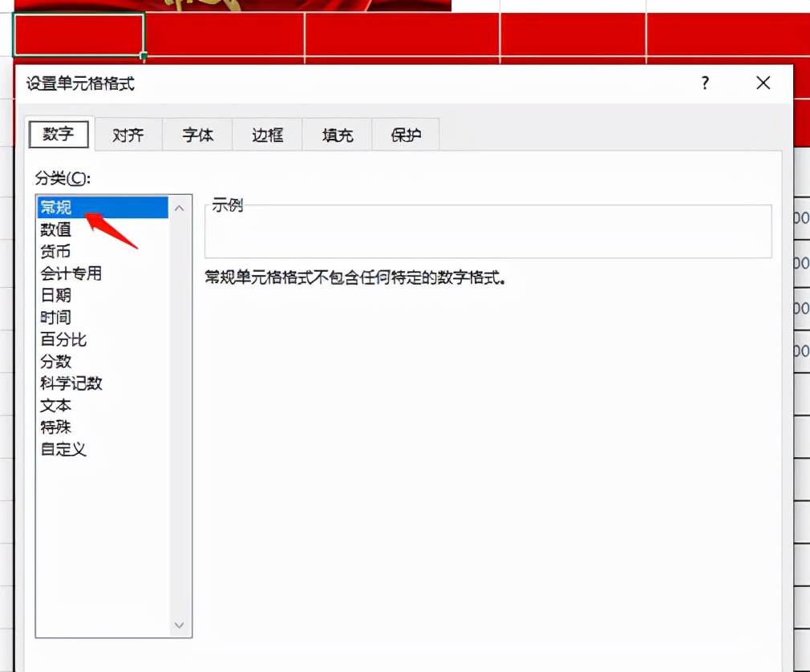Select the 数字 (Number) tab
The width and height of the screenshot is (810, 672).
[58, 135]
